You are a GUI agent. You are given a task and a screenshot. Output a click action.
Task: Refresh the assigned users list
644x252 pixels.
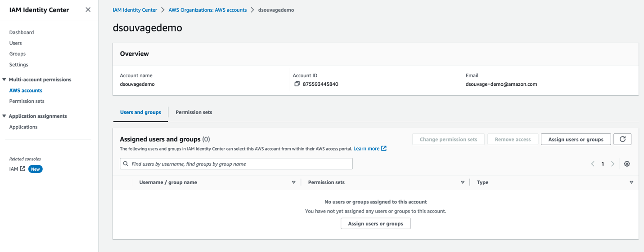(x=622, y=139)
